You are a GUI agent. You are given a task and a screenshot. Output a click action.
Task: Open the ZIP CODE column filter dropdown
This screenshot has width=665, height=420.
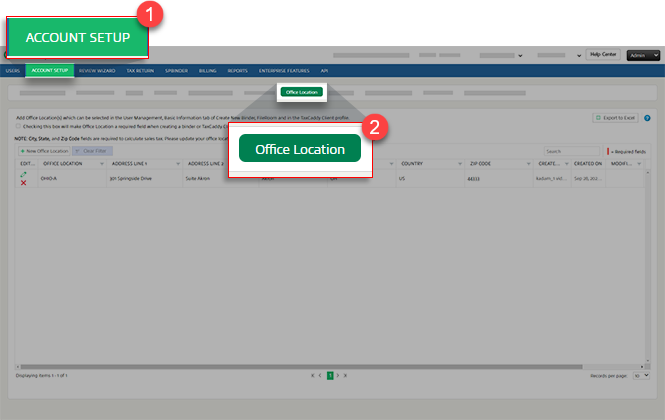[x=529, y=164]
